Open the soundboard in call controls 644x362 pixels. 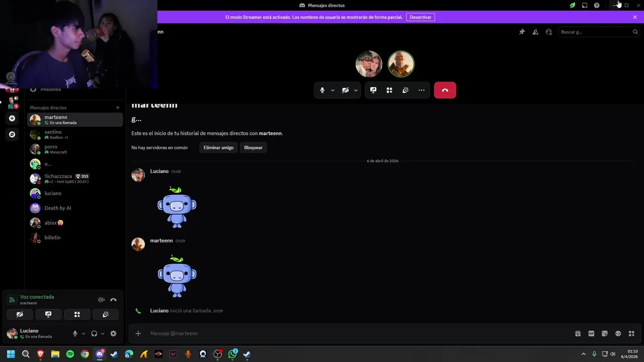[406, 90]
